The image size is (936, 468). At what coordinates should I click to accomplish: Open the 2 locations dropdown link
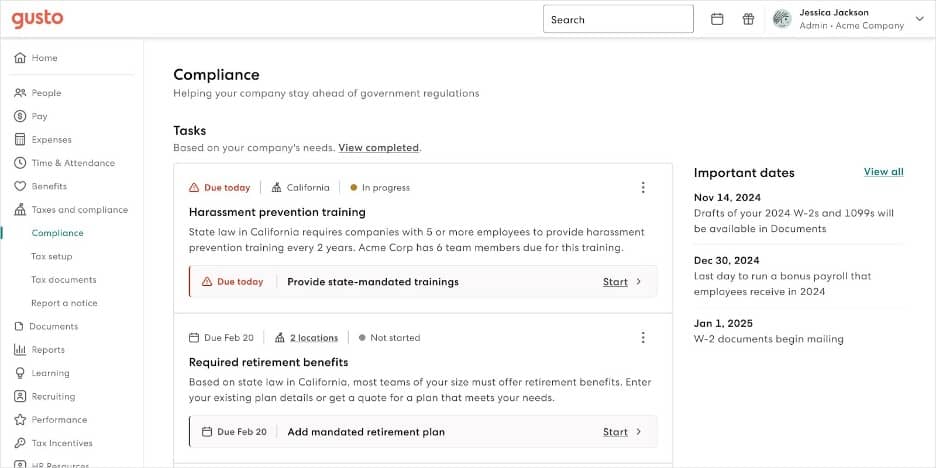pos(313,338)
